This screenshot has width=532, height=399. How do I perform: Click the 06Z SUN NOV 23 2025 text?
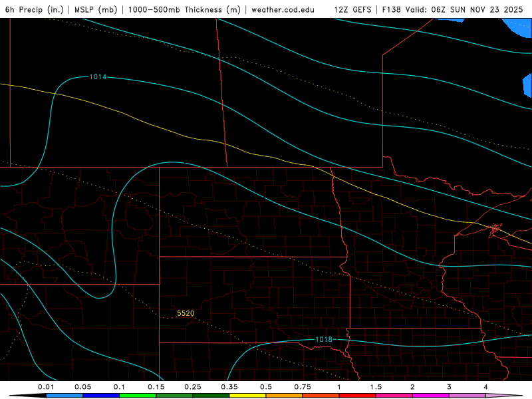tap(477, 9)
